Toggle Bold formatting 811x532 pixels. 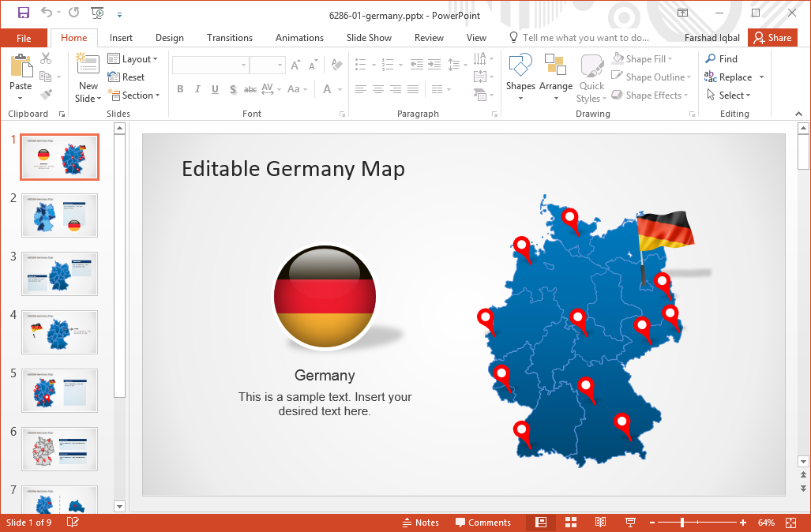coord(180,89)
